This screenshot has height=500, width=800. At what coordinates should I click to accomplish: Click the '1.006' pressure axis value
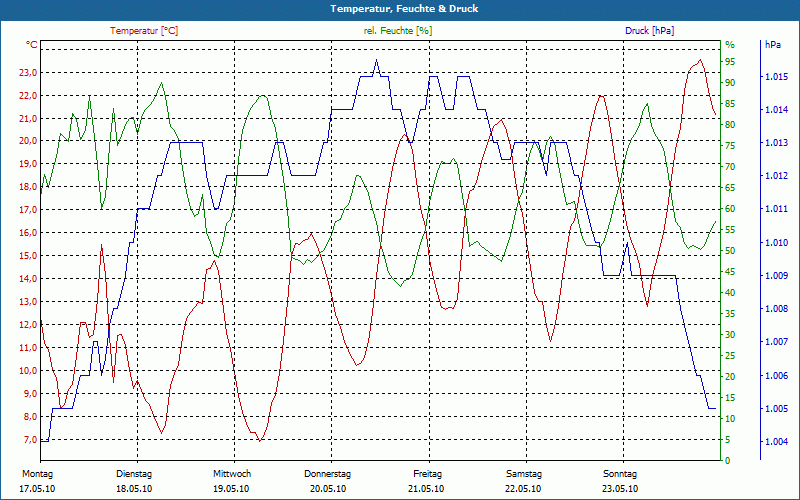point(776,375)
